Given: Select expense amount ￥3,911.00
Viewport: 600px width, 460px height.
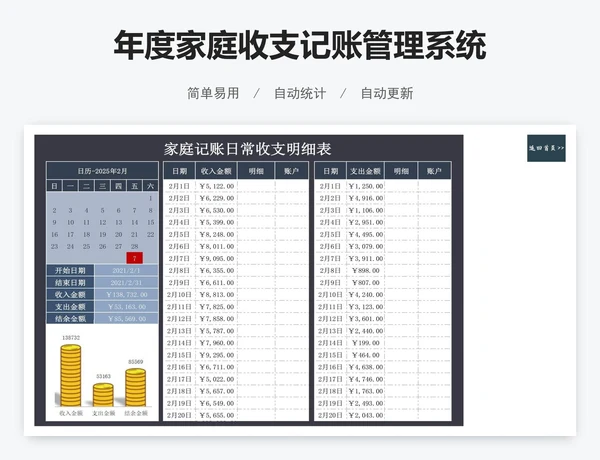Looking at the screenshot, I should pos(365,258).
